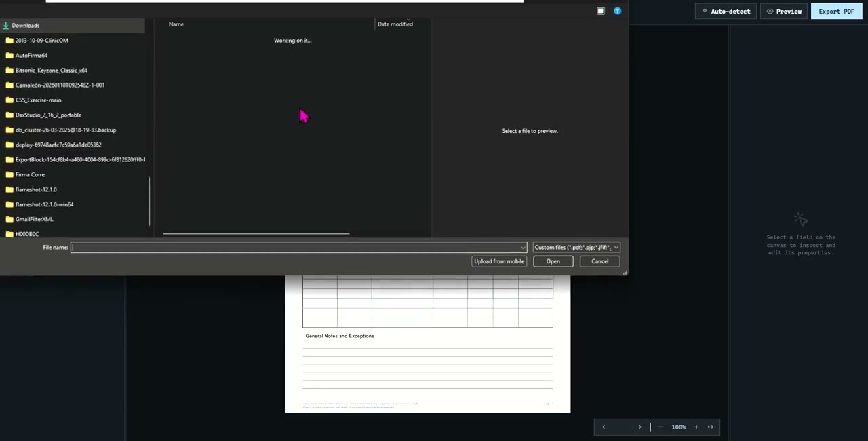Go to next page with right chevron

[639, 427]
